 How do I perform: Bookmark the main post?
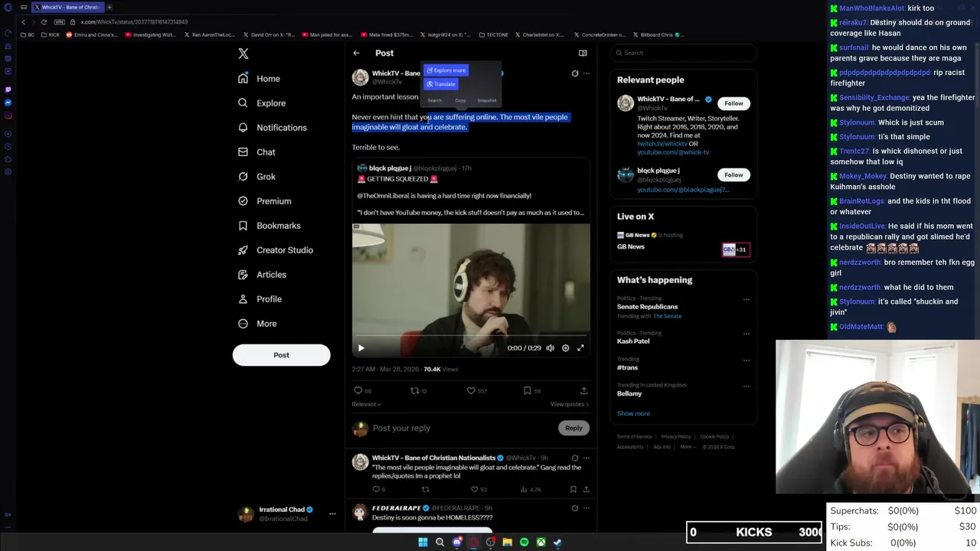528,391
